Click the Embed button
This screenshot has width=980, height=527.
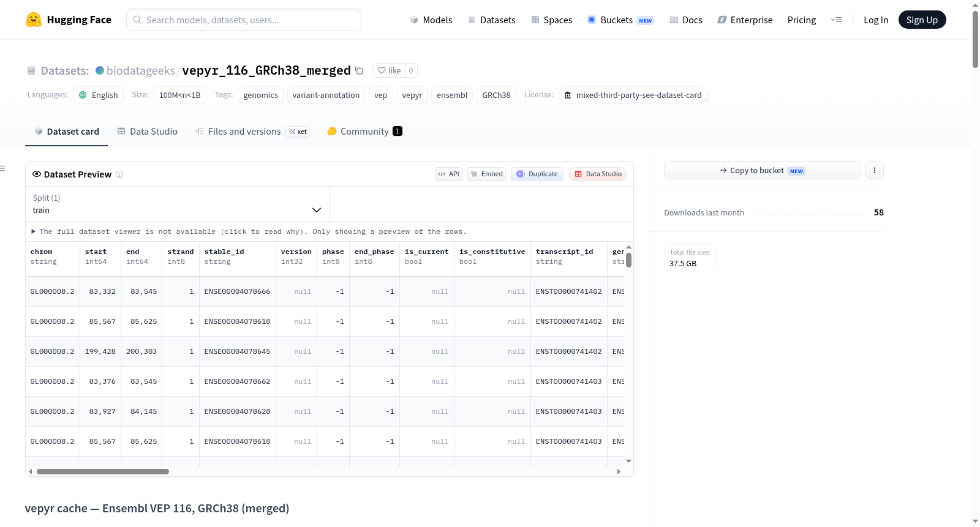pyautogui.click(x=487, y=174)
